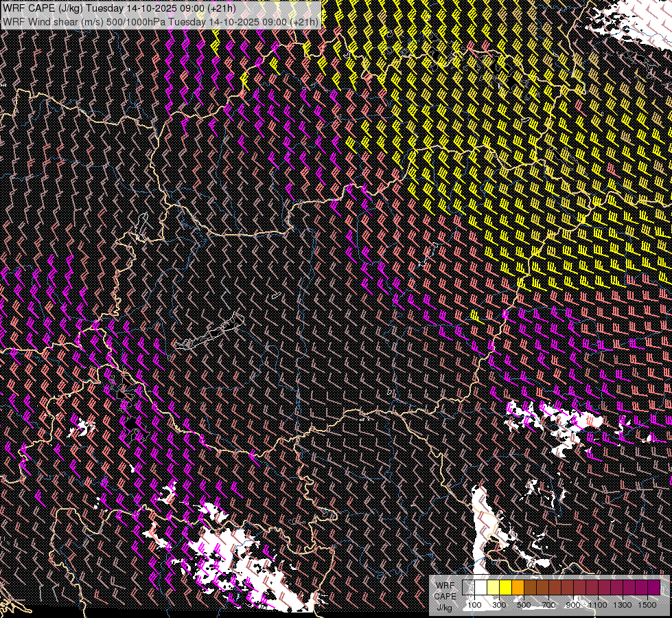This screenshot has width=672, height=618.
Task: Click the legend value 100
Action: pyautogui.click(x=474, y=605)
